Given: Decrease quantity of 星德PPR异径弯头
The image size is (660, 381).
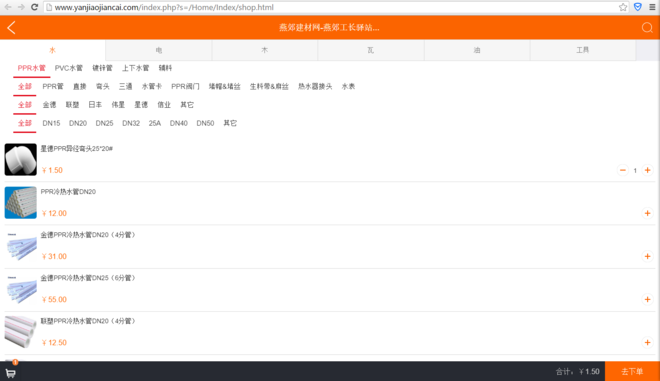Looking at the screenshot, I should point(623,170).
